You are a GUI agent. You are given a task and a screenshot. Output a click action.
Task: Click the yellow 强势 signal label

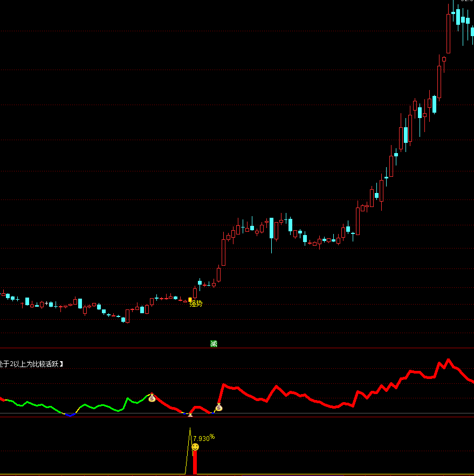[196, 304]
